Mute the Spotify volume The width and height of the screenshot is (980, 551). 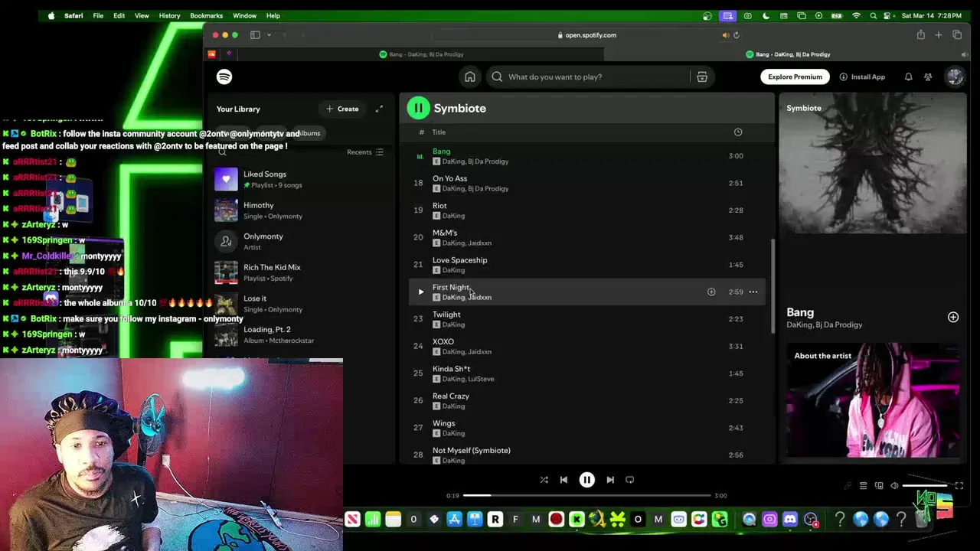pos(894,486)
